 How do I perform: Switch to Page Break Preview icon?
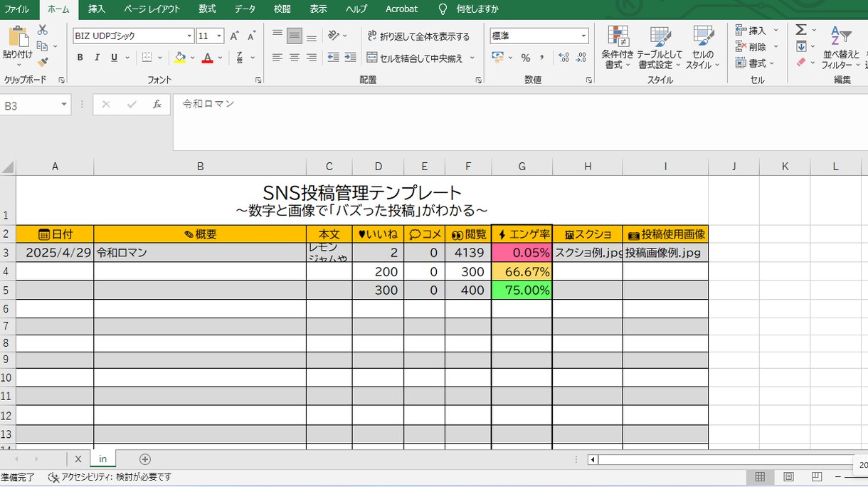pos(817,476)
